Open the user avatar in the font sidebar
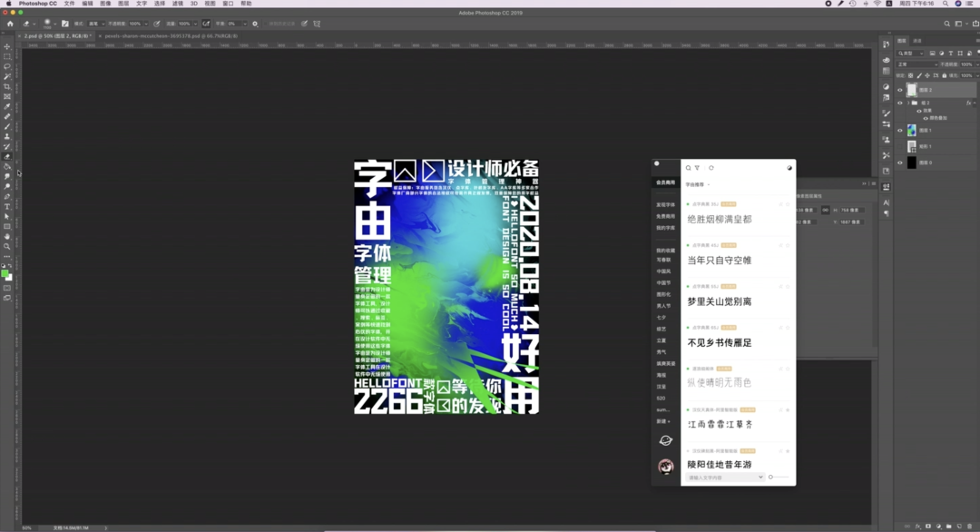The width and height of the screenshot is (980, 532). pos(666,467)
